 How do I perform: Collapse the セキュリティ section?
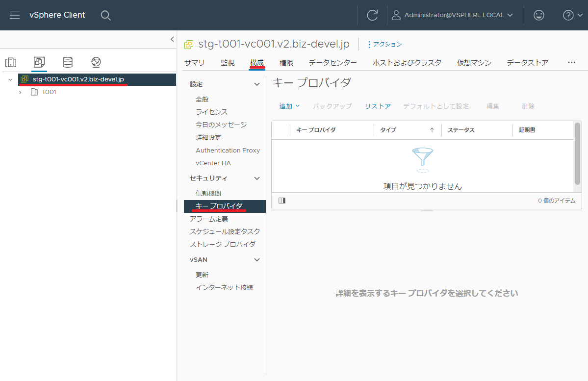point(257,178)
